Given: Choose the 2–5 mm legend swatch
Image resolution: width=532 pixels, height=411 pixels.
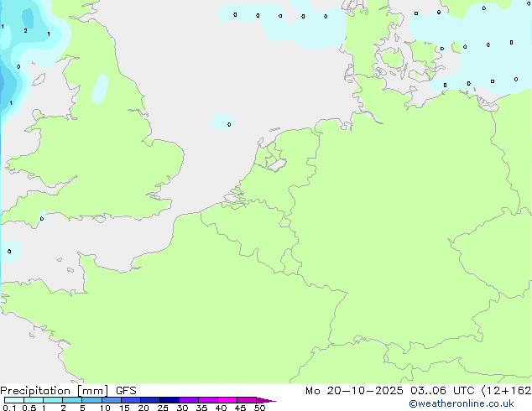Looking at the screenshot, I should pyautogui.click(x=72, y=400).
